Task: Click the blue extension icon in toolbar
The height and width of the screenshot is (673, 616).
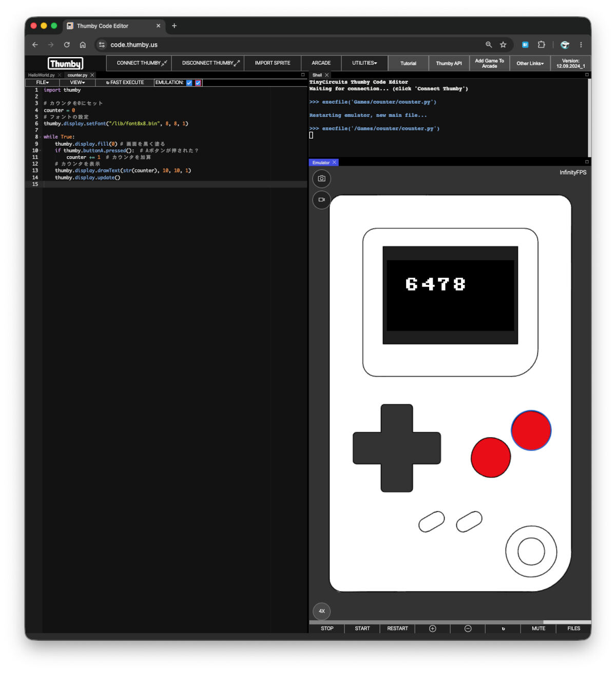Action: 525,45
